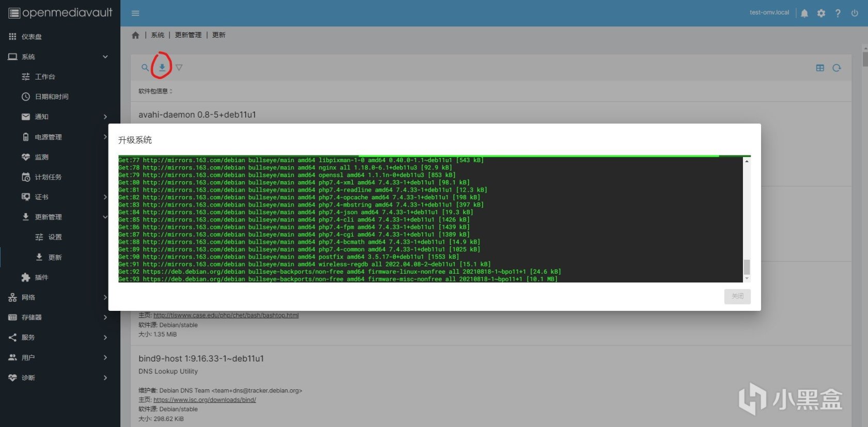This screenshot has width=868, height=427.
Task: Expand the 网络 sidebar section
Action: click(60, 297)
